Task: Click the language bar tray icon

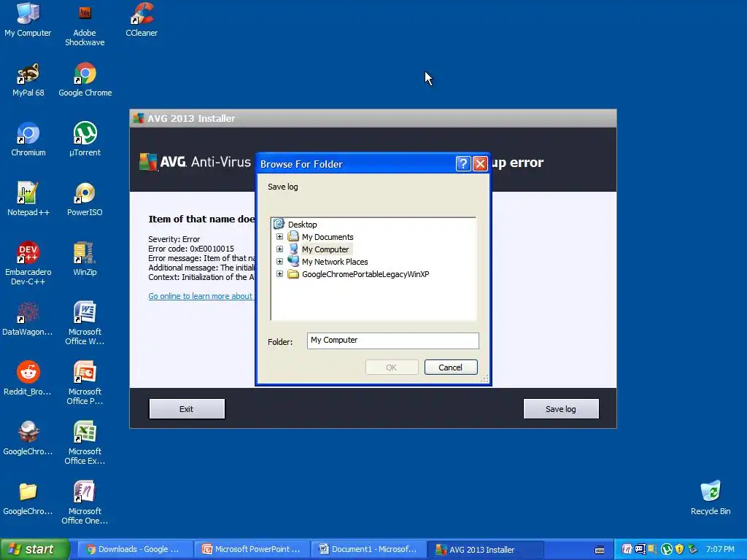Action: pos(640,550)
